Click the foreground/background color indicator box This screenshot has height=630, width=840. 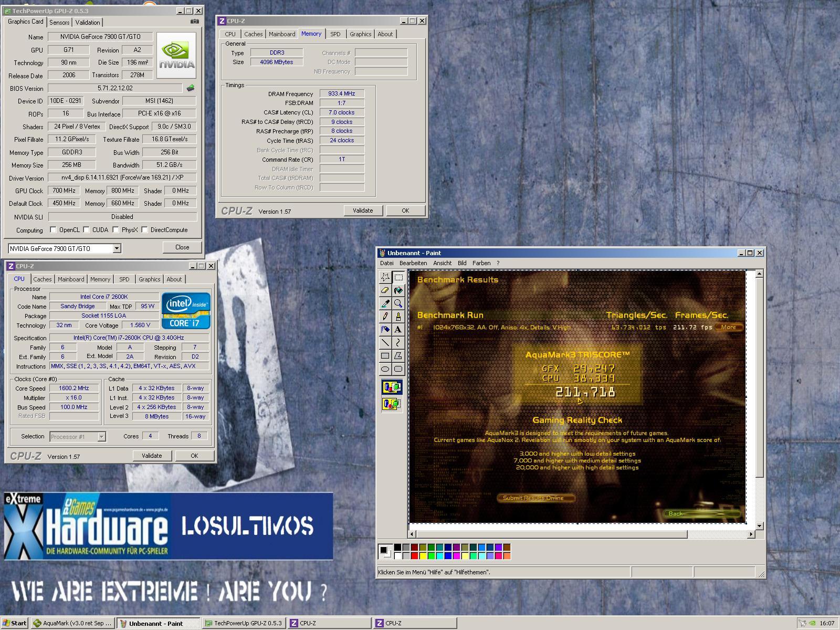coord(384,551)
